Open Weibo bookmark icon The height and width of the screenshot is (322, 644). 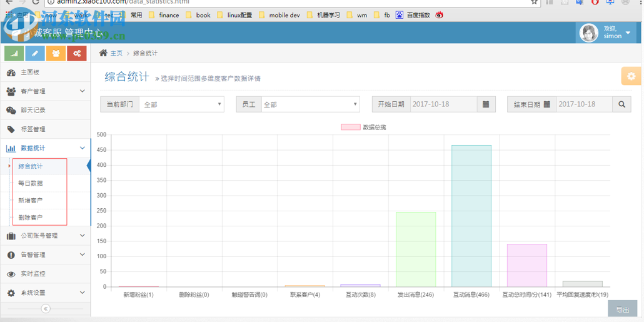click(x=440, y=15)
